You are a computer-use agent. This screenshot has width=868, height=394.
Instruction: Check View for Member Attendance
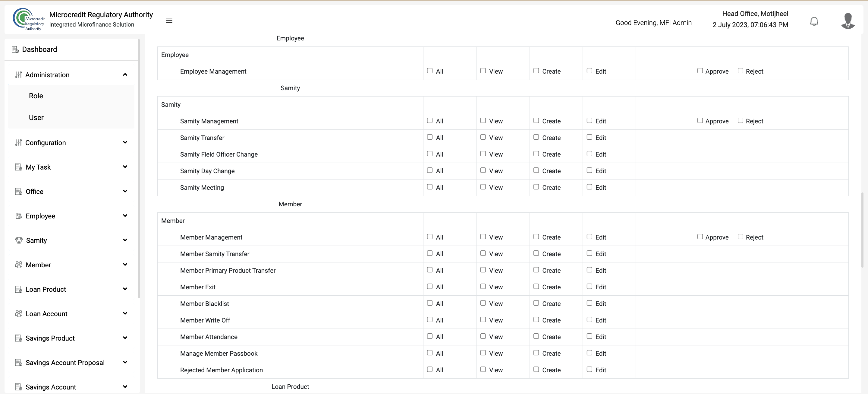pyautogui.click(x=483, y=336)
